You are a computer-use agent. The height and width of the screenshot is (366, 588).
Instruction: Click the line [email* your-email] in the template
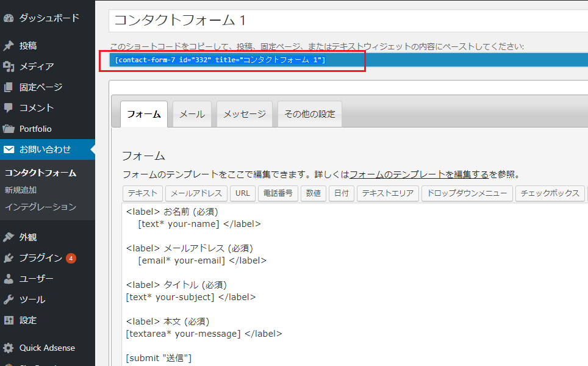pyautogui.click(x=202, y=260)
